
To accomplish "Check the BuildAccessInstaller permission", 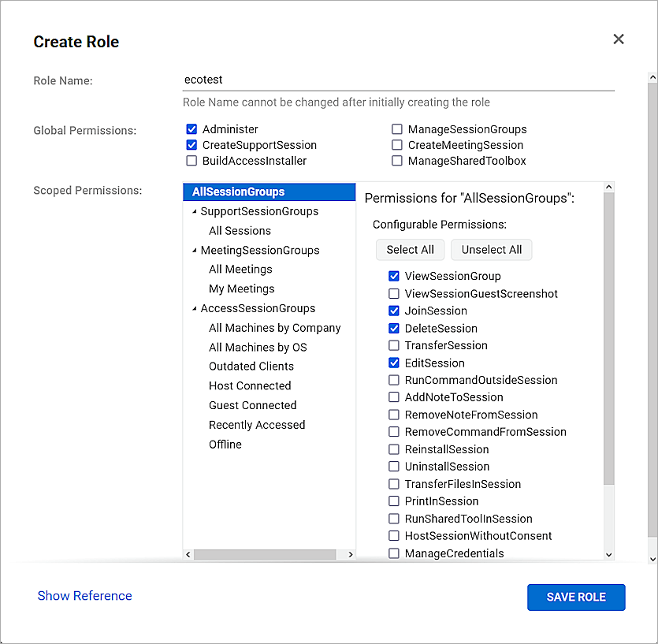I will (x=191, y=160).
